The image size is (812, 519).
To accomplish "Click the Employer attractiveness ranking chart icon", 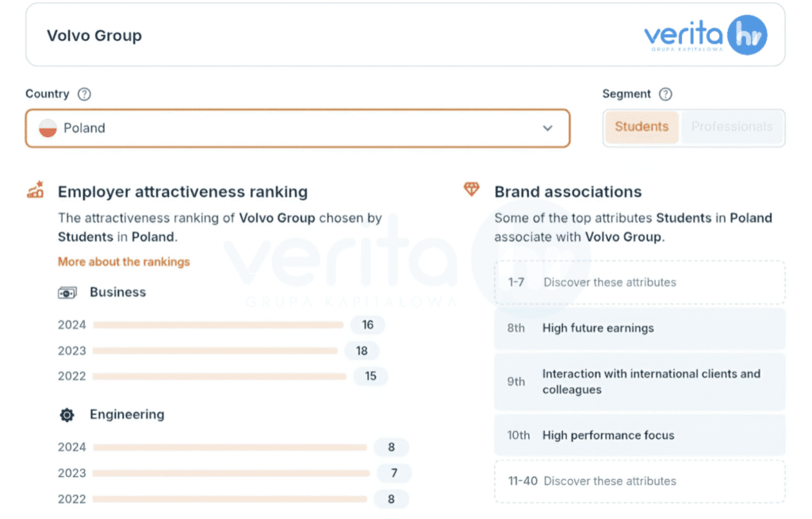I will pyautogui.click(x=35, y=190).
